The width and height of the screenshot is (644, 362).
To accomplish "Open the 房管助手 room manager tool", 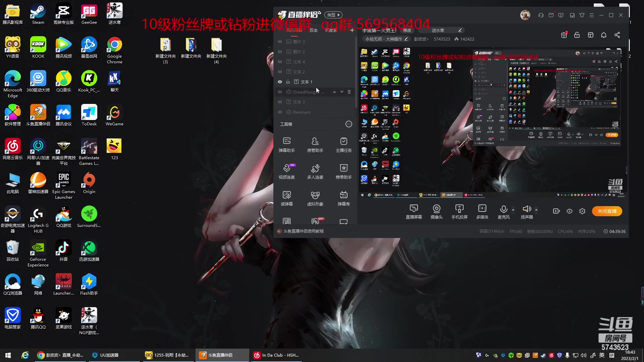I will [x=315, y=144].
